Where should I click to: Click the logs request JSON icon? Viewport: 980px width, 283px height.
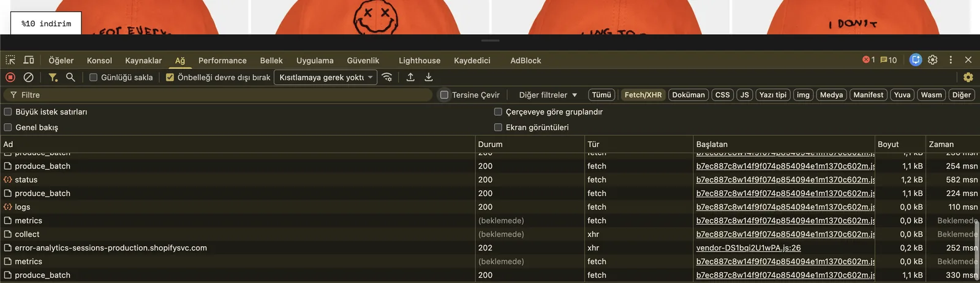click(8, 207)
